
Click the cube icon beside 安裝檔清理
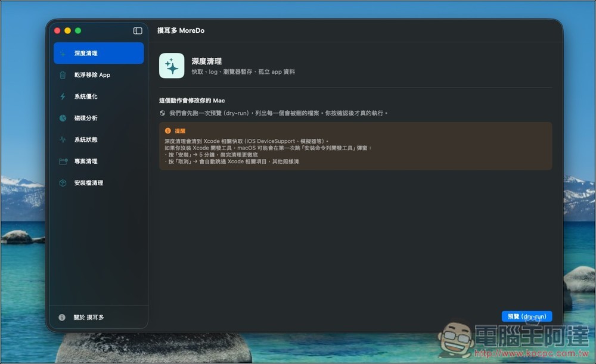63,182
